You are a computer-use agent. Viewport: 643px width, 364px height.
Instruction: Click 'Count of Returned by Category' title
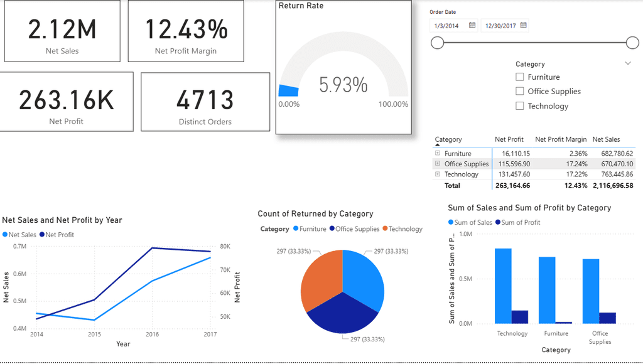[315, 213]
